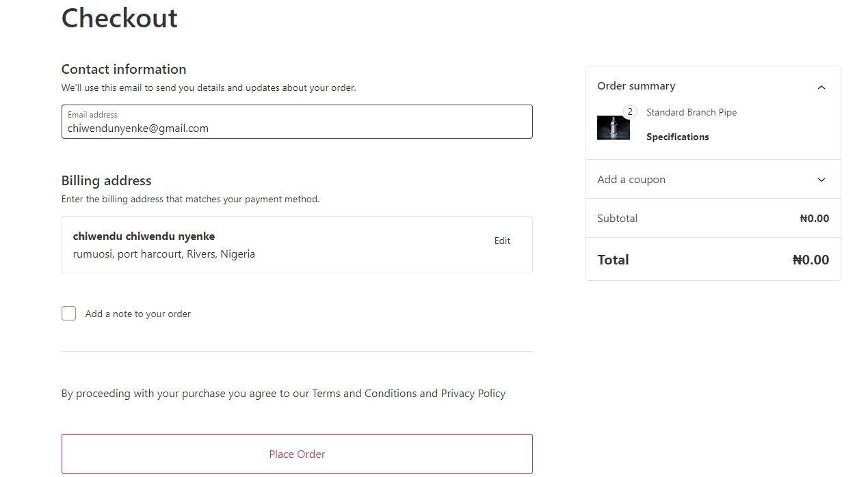Viewport: 868px width, 477px height.
Task: Click the Contact information heading
Action: [x=124, y=69]
